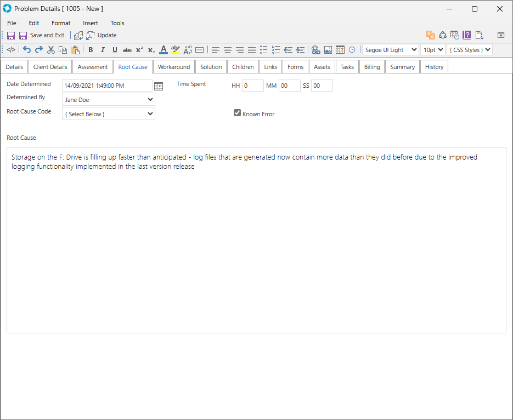Open the HTML source code view icon
Screen dimensions: 513x420
pyautogui.click(x=11, y=50)
